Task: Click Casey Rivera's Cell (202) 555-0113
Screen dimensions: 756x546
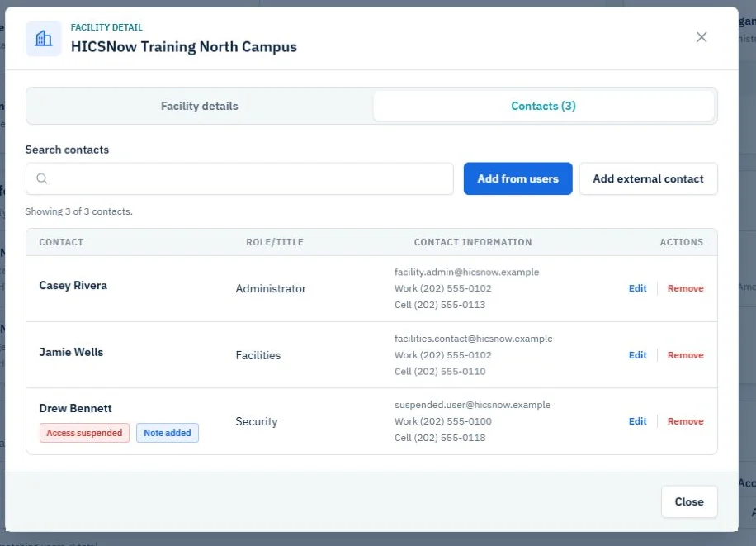Action: coord(440,305)
